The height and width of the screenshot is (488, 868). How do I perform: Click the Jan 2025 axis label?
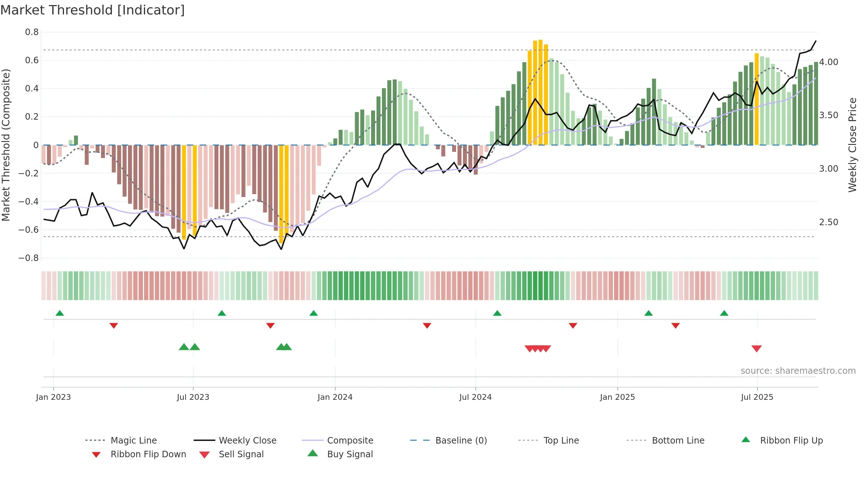(x=617, y=397)
